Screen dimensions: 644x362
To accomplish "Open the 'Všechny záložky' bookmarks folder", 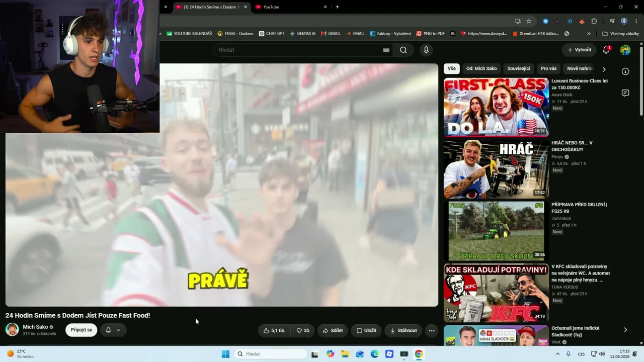I will pos(621,34).
